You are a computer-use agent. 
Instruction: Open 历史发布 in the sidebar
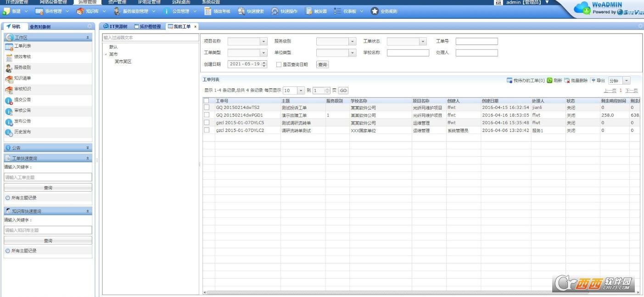click(x=48, y=132)
